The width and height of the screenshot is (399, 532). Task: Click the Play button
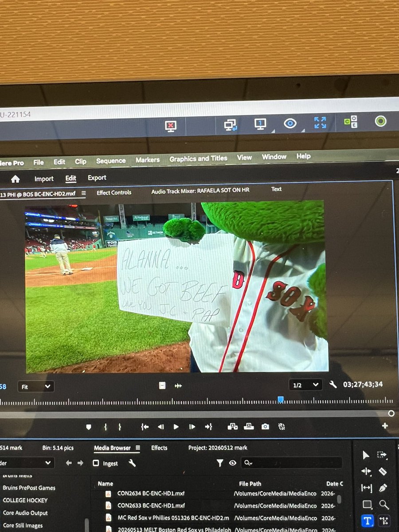coord(176,427)
